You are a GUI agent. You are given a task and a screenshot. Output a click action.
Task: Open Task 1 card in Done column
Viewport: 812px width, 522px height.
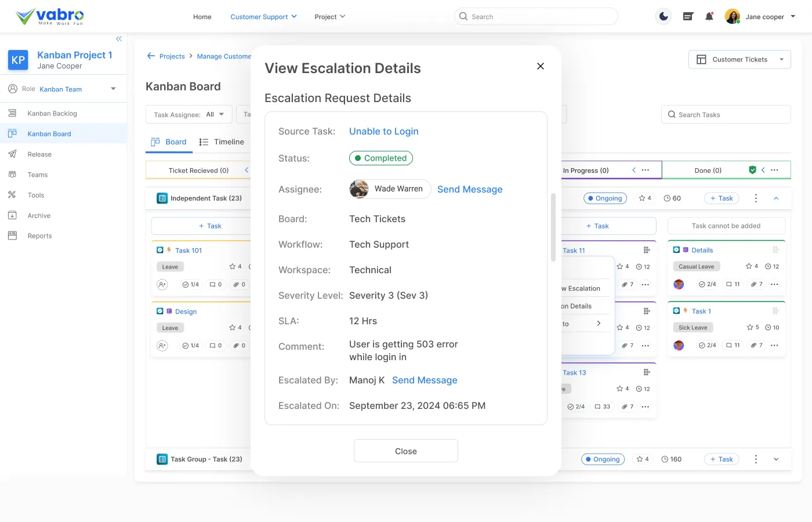pos(701,311)
